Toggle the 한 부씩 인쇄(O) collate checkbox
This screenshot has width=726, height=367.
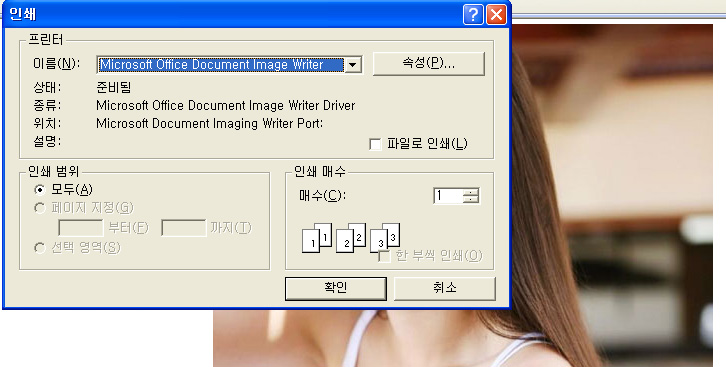coord(384,256)
